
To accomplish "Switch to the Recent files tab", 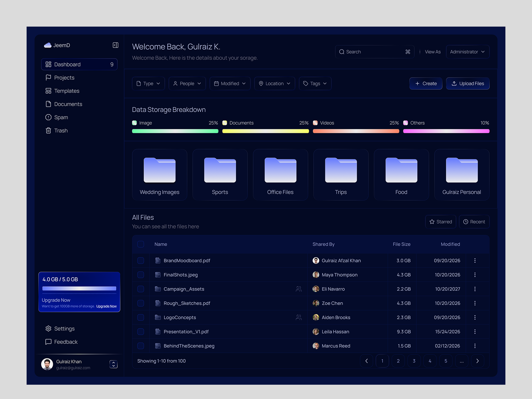I will [474, 221].
